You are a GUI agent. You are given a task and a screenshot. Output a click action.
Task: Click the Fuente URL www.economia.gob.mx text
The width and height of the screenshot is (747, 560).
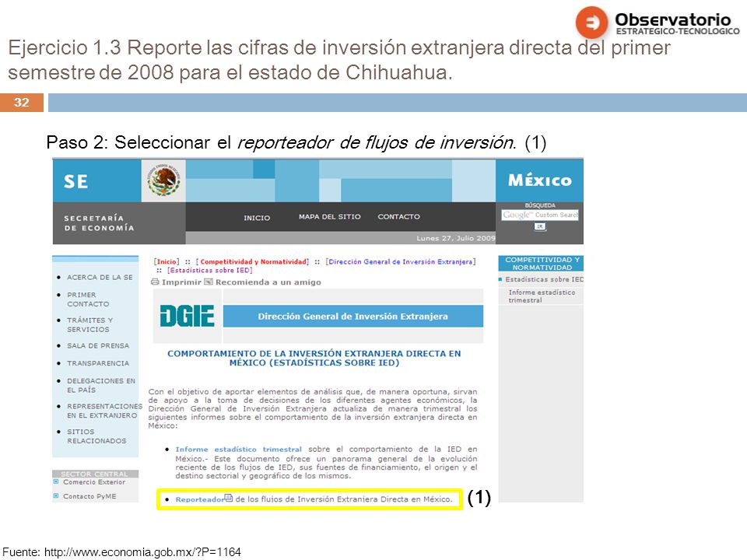pos(142,552)
